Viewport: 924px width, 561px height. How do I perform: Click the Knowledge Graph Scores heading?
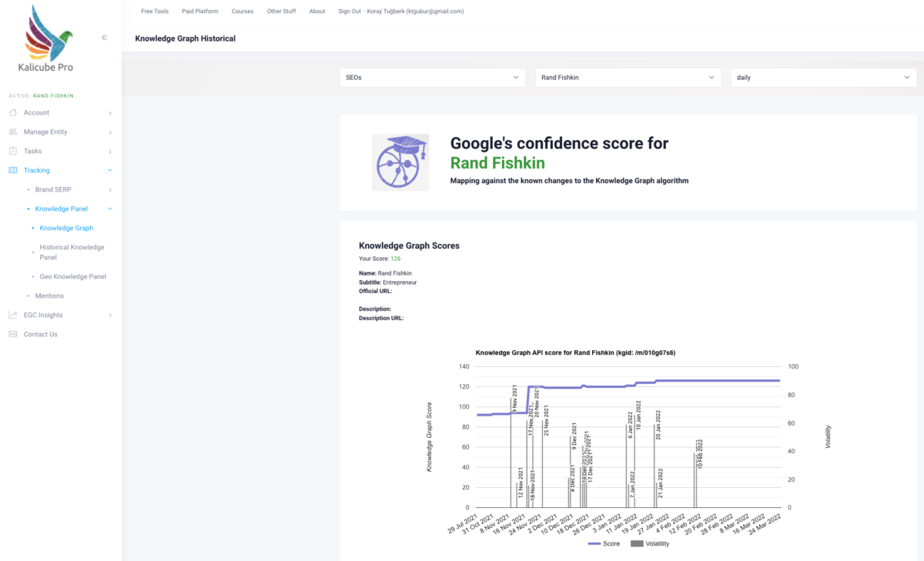[x=409, y=245]
